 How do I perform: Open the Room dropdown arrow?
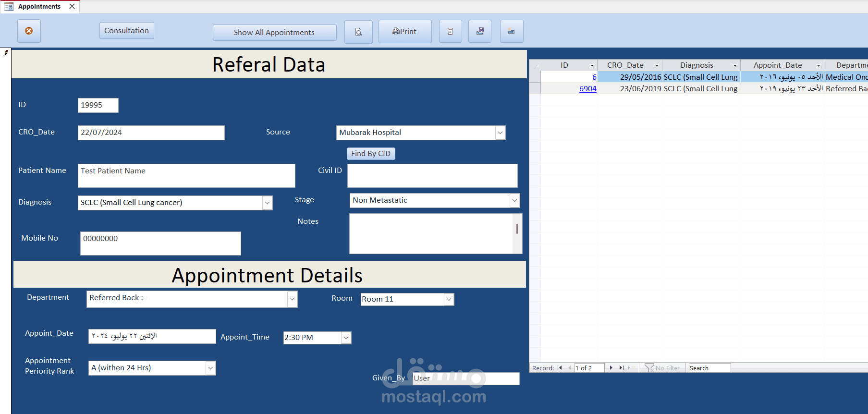449,299
